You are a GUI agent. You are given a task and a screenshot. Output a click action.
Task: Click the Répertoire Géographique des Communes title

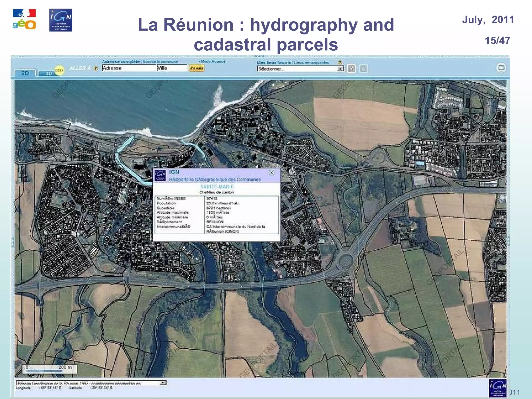click(x=215, y=179)
